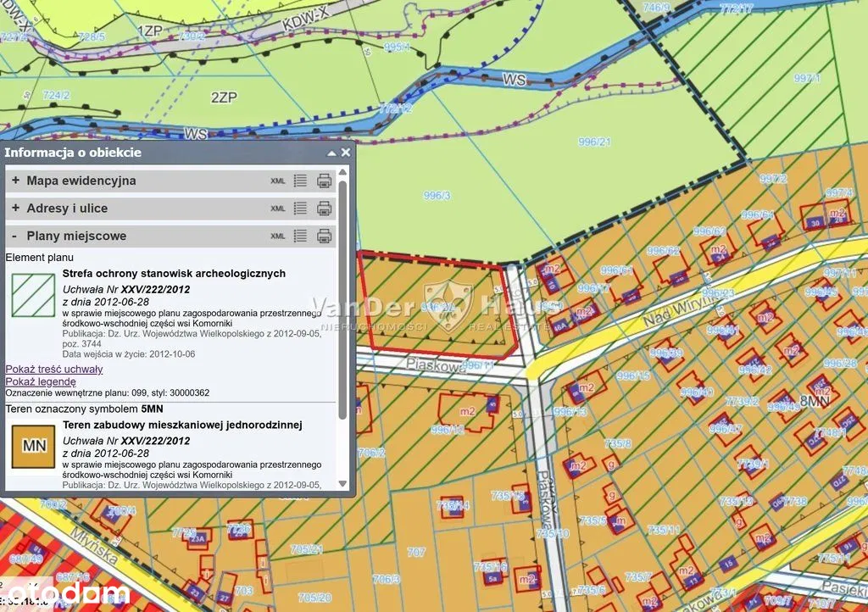This screenshot has width=868, height=612.
Task: Print the Adresy i ulice section
Action: [324, 209]
